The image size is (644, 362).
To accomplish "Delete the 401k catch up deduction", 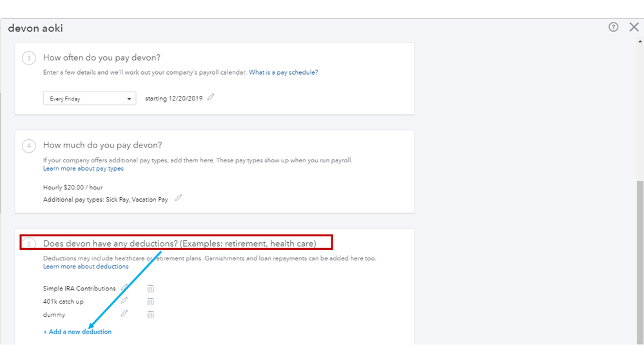I will coord(150,301).
